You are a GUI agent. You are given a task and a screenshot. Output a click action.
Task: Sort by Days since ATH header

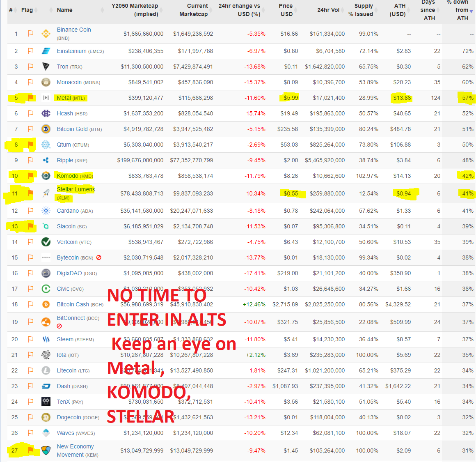pos(428,10)
